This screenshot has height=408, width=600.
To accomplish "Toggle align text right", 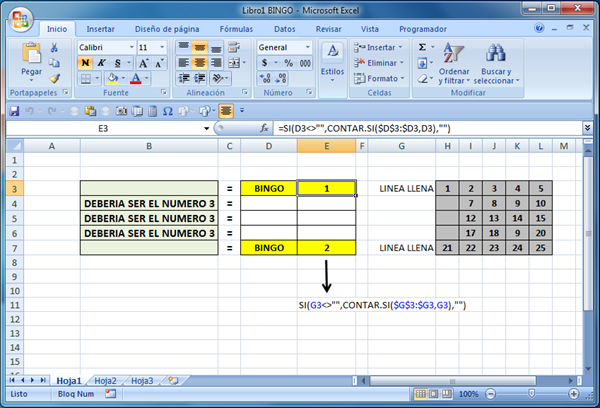I will 216,63.
